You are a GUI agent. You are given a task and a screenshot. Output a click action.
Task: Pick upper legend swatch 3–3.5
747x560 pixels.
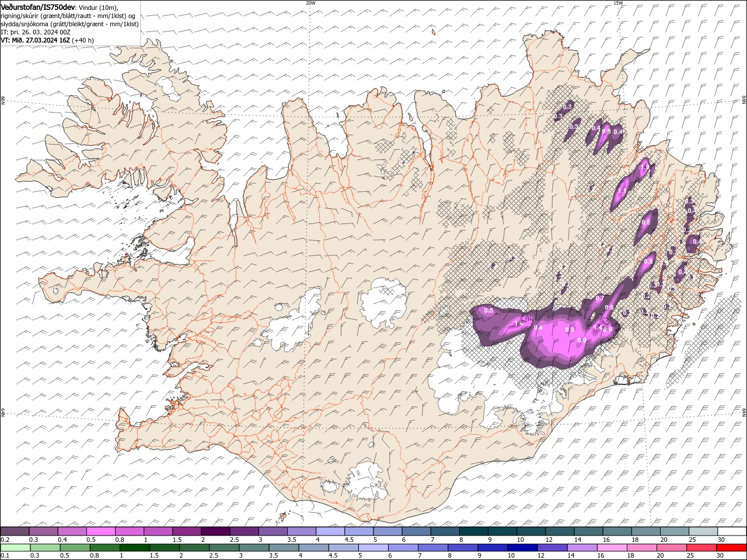pyautogui.click(x=273, y=531)
